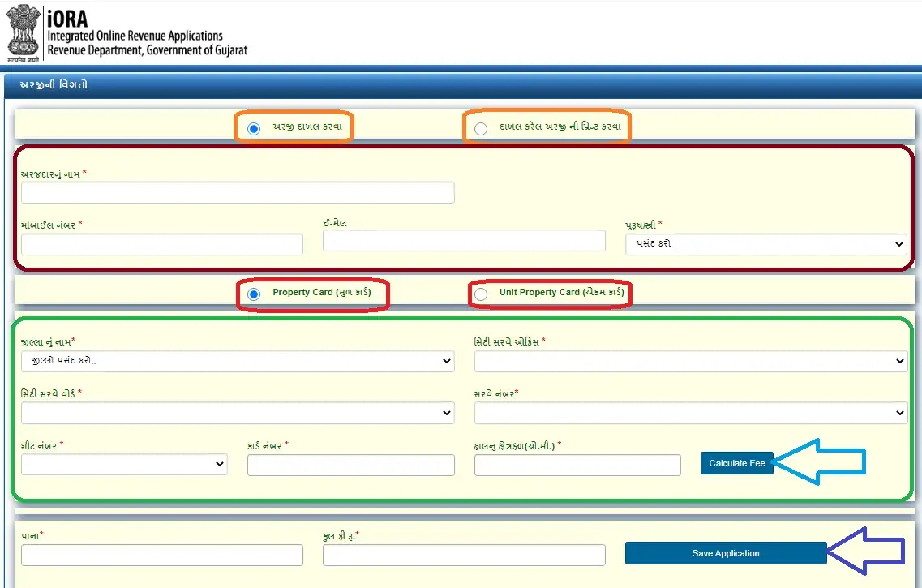Select 'દાખલ કરેલ અરજી ની પ્રિન્ટ કરવા' radio option
Screen dimensions: 922x588
[x=481, y=129]
